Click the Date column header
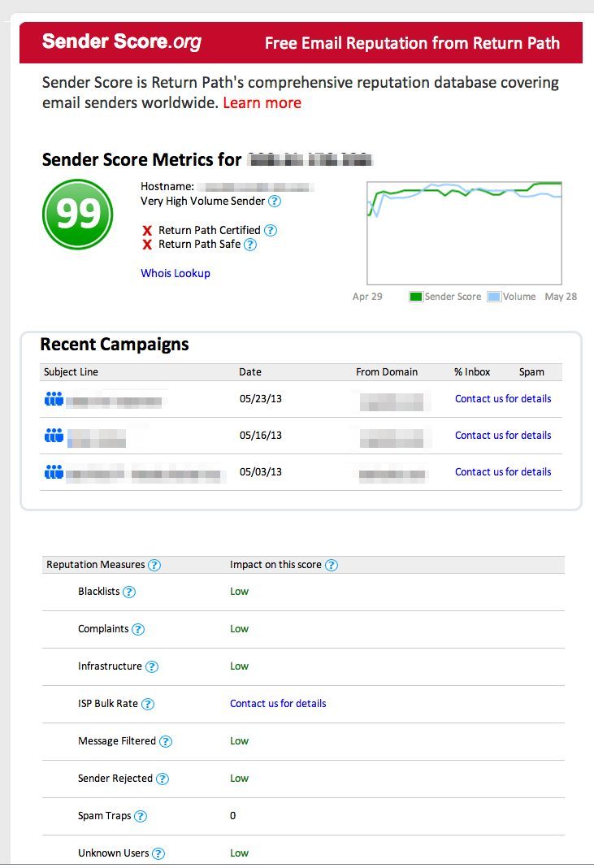Screen dimensions: 594x868 tap(250, 372)
